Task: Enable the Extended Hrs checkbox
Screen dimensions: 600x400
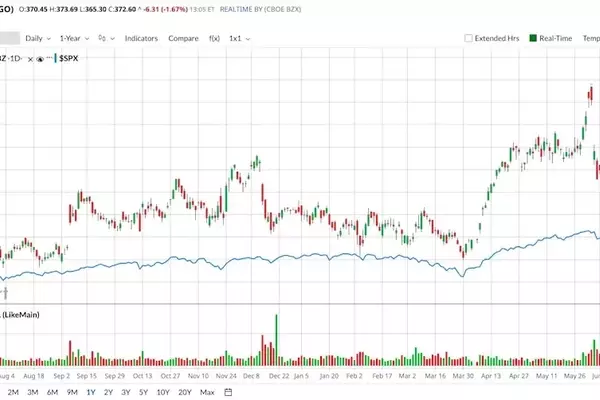Action: point(468,38)
